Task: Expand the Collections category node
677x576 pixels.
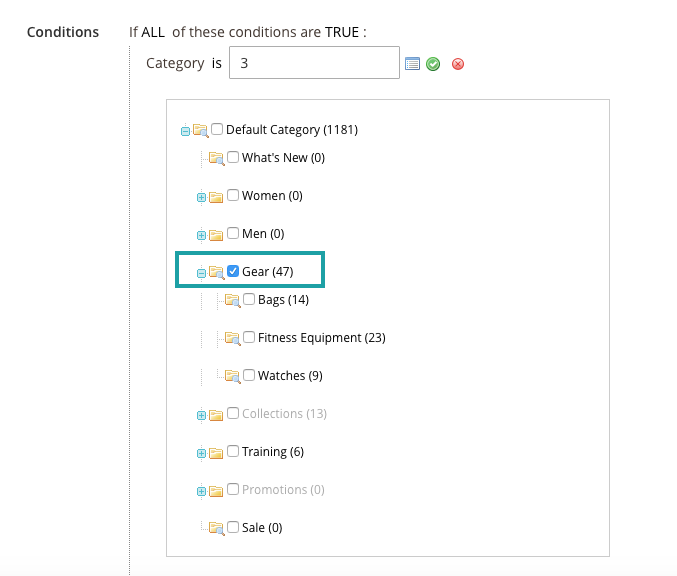Action: point(201,415)
